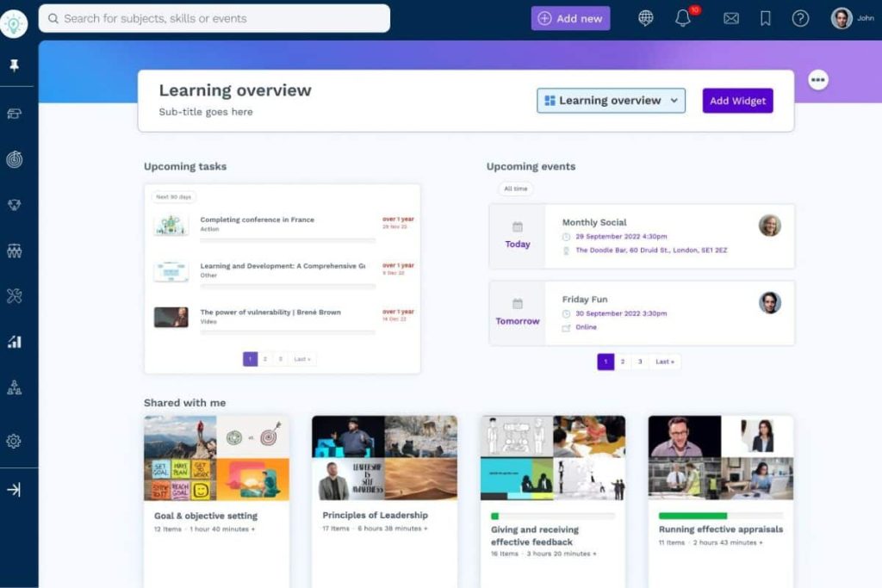Go to events page 2
The height and width of the screenshot is (588, 882).
point(623,362)
